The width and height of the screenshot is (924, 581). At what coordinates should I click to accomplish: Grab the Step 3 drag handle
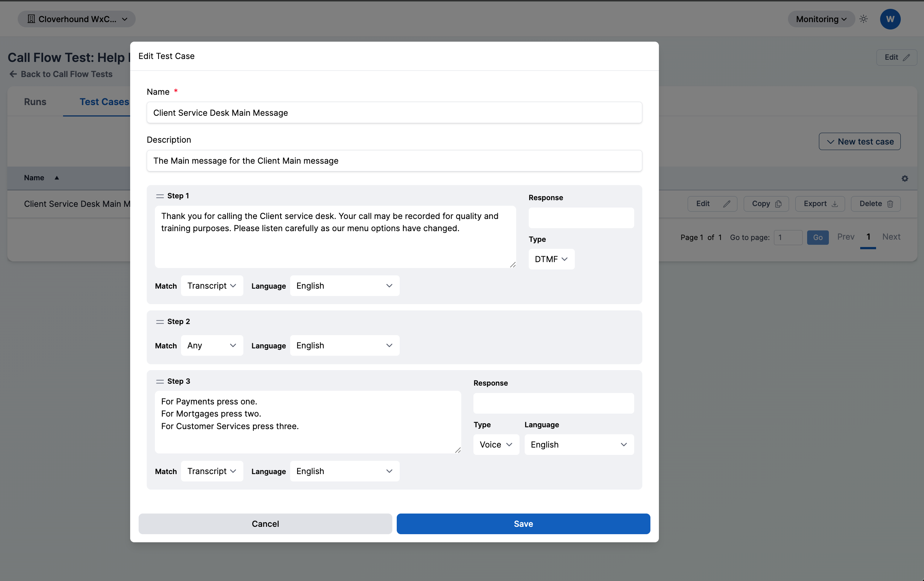[160, 381]
